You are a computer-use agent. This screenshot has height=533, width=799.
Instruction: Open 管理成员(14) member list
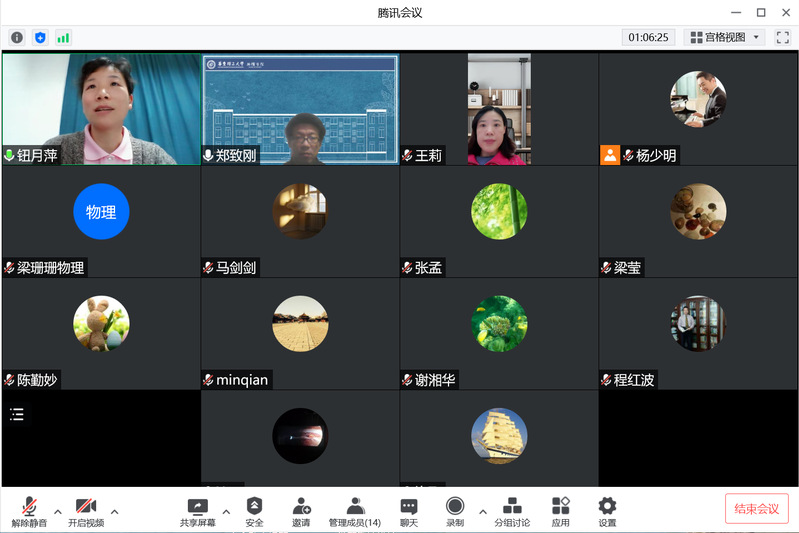354,511
